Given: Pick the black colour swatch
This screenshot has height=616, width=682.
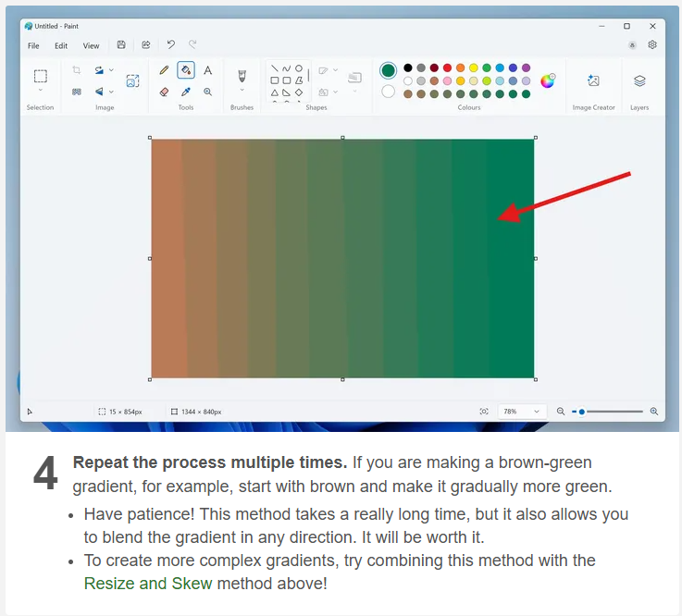Looking at the screenshot, I should pos(407,68).
